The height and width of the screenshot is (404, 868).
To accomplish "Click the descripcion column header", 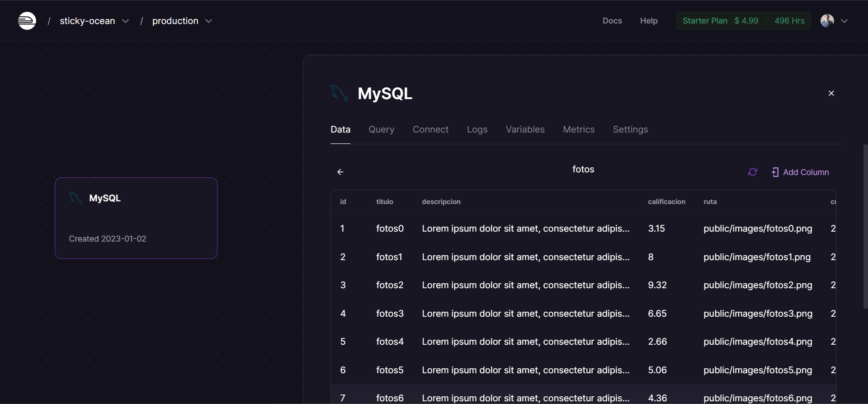I will (441, 202).
